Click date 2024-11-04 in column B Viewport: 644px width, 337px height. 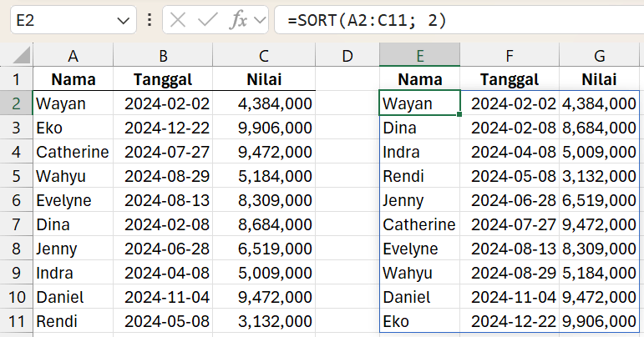pos(163,297)
